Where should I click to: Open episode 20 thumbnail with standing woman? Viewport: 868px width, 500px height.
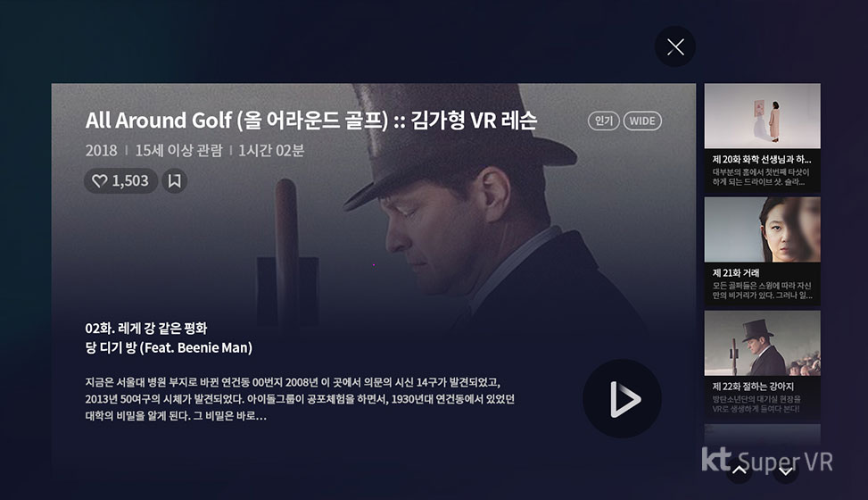click(762, 116)
